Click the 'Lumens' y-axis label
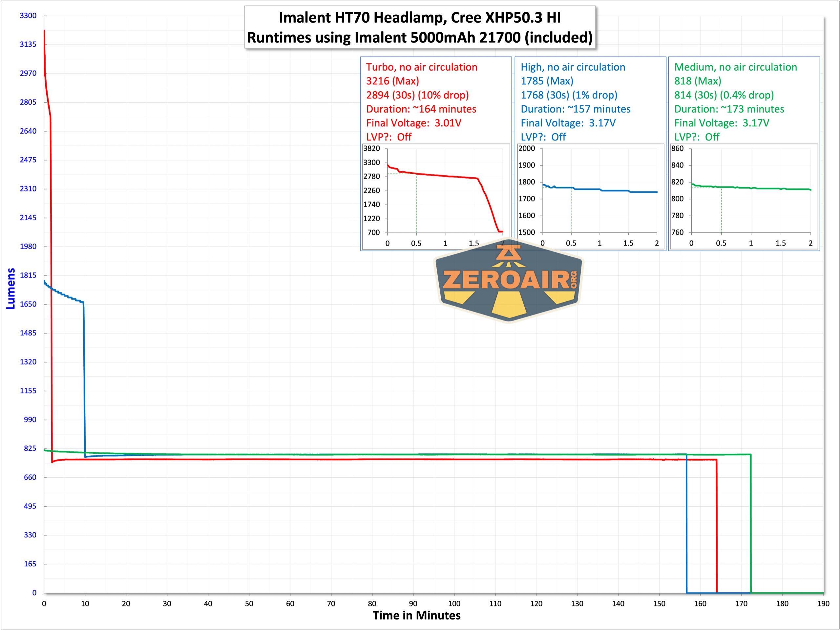Image resolution: width=840 pixels, height=630 pixels. point(11,288)
